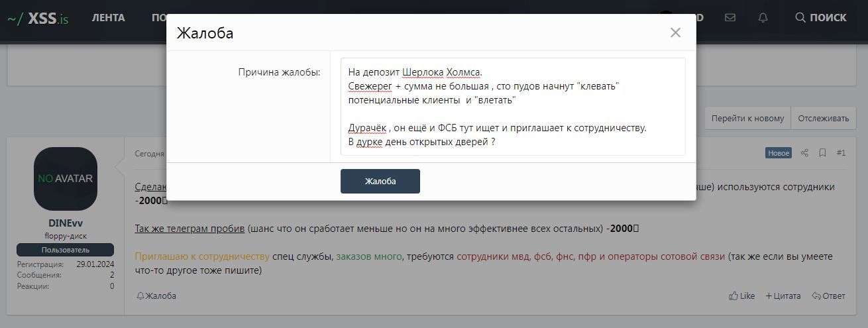Quote the post with +Цитата

pos(783,296)
